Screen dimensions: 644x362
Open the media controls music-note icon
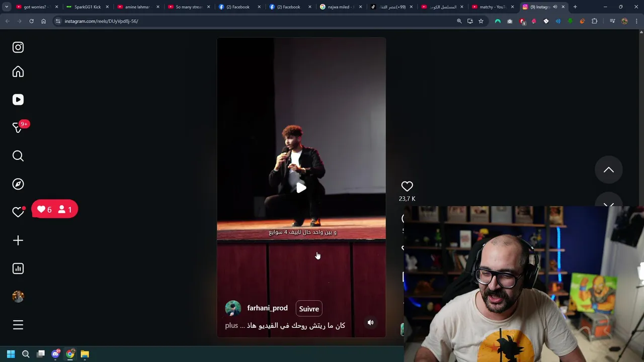click(612, 21)
